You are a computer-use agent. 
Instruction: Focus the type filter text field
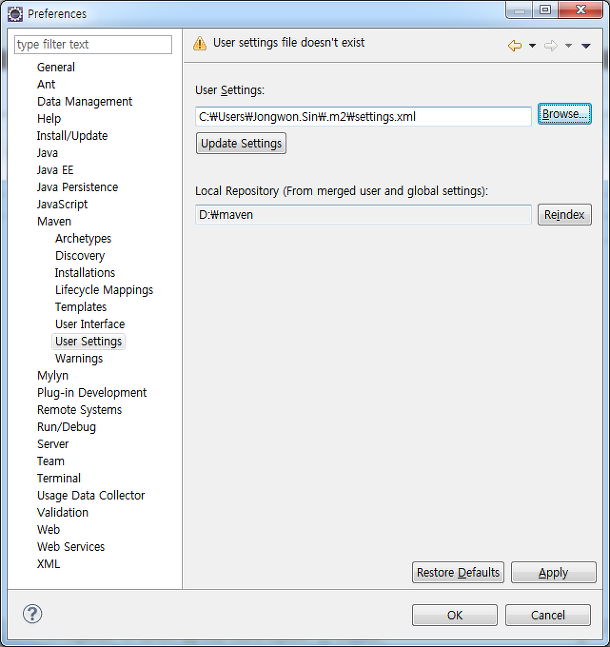[x=93, y=44]
